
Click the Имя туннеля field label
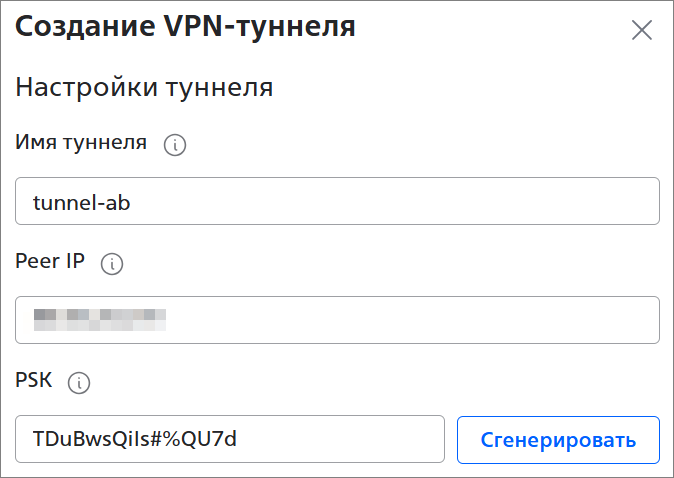tap(82, 143)
